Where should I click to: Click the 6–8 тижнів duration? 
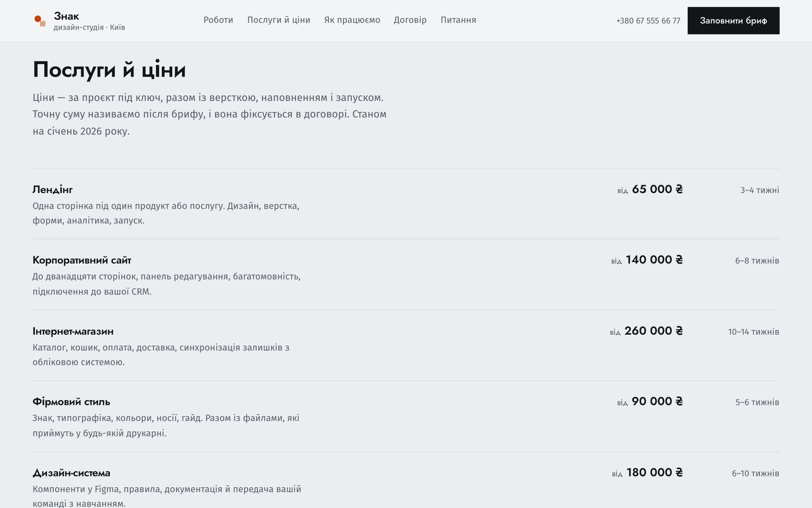click(757, 261)
